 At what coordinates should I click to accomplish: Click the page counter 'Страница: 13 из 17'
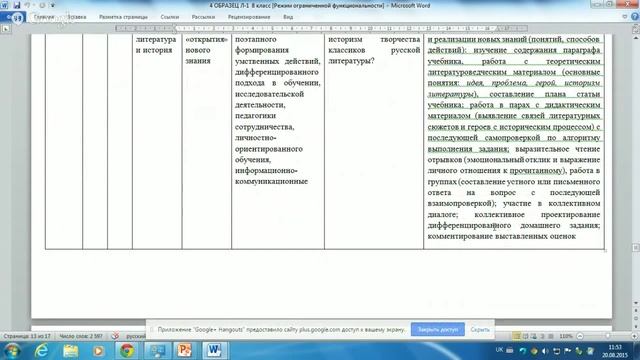pyautogui.click(x=27, y=336)
